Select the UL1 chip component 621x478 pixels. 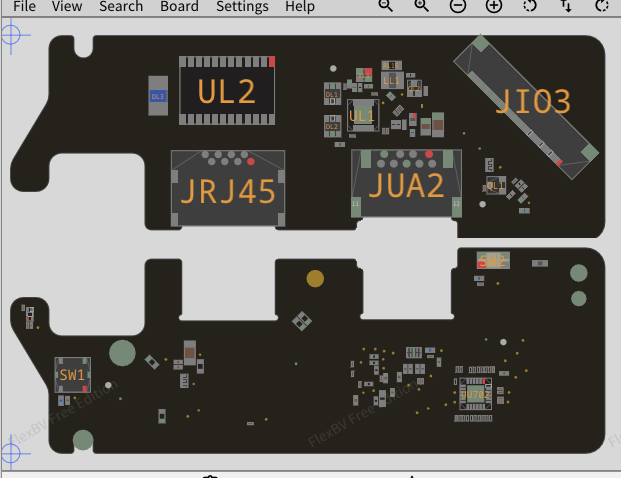361,116
